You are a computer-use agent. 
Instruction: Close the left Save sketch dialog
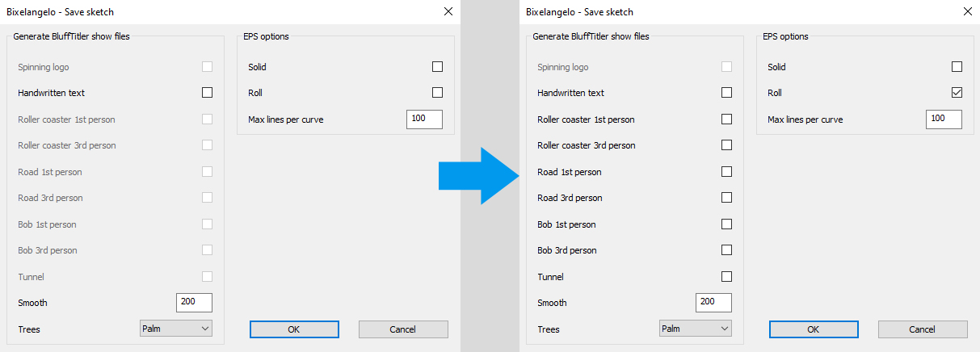[x=448, y=11]
